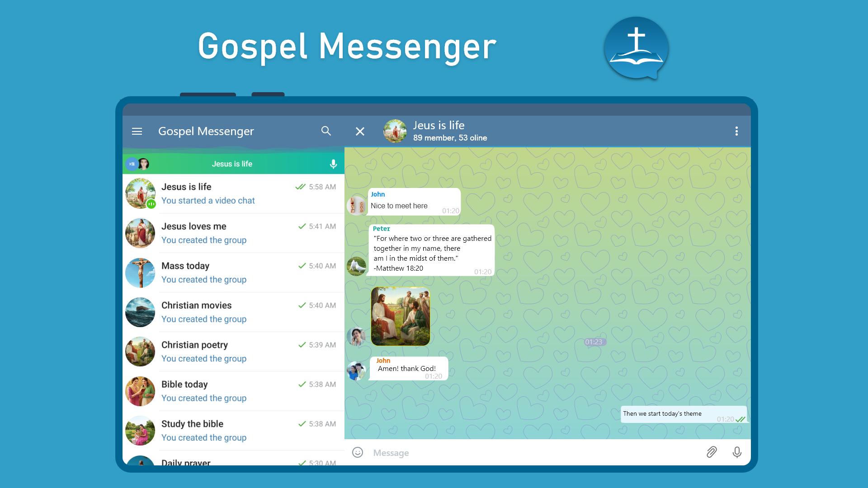This screenshot has width=868, height=488.
Task: Expand the Study the bible group
Action: [x=232, y=430]
